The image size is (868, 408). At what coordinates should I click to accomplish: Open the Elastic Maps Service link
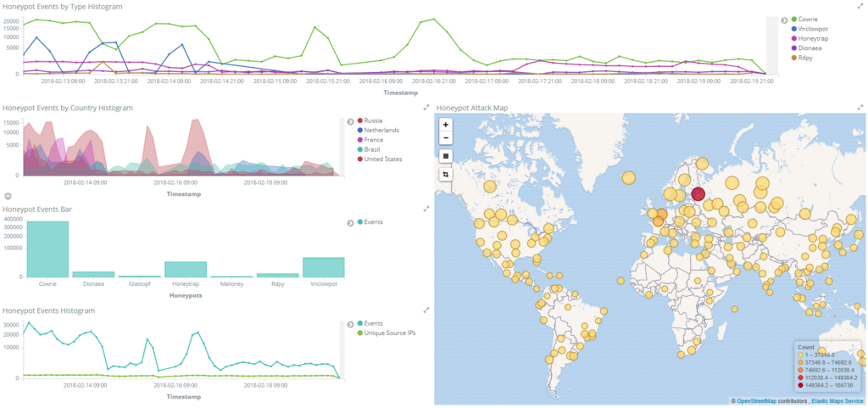coord(837,400)
